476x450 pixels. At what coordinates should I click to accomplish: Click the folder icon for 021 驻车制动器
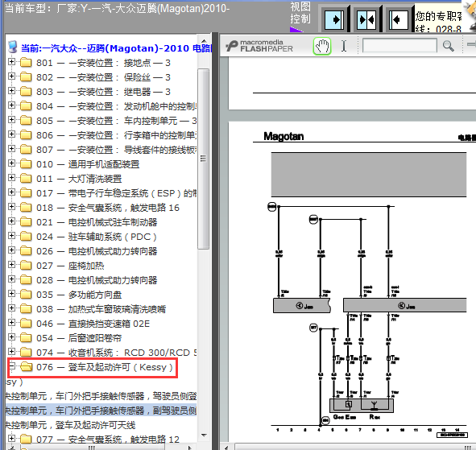26,222
